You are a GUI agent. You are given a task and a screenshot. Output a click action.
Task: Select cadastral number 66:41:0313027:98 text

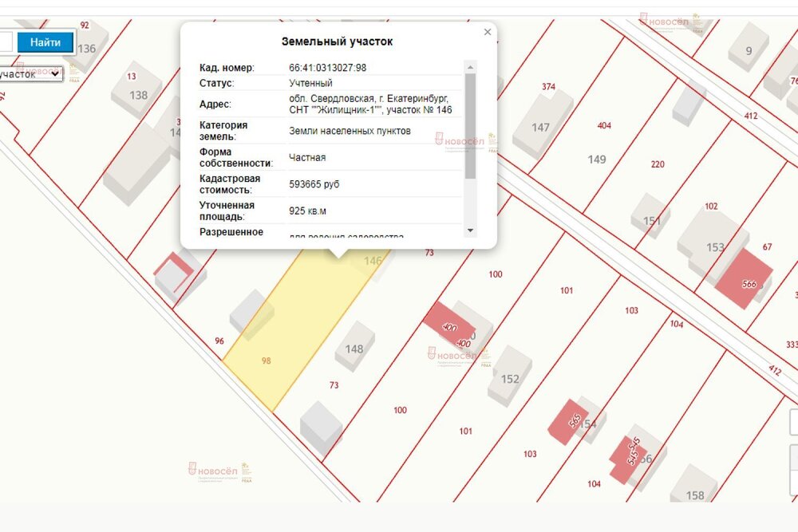coord(328,68)
